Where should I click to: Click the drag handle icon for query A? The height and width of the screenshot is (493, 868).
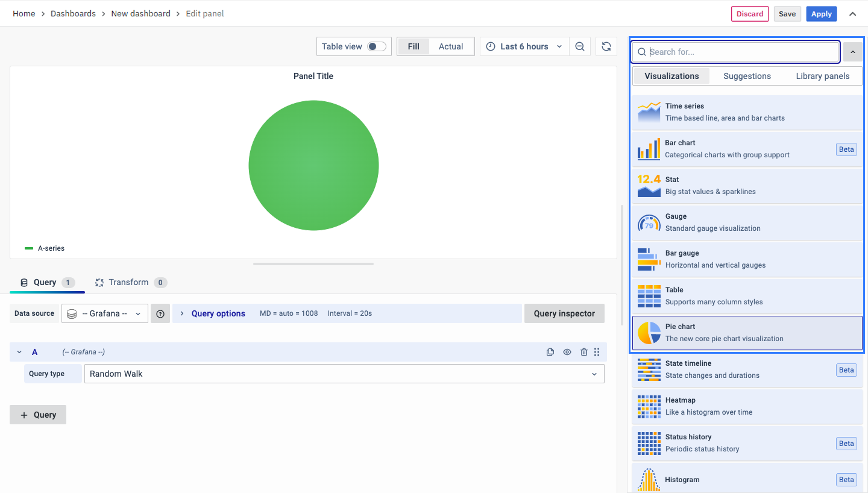tap(597, 352)
